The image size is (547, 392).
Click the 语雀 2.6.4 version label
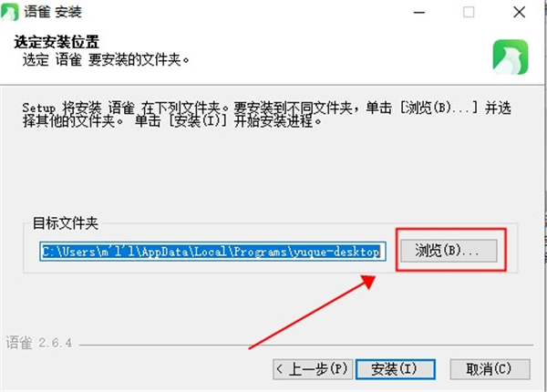[x=38, y=343]
